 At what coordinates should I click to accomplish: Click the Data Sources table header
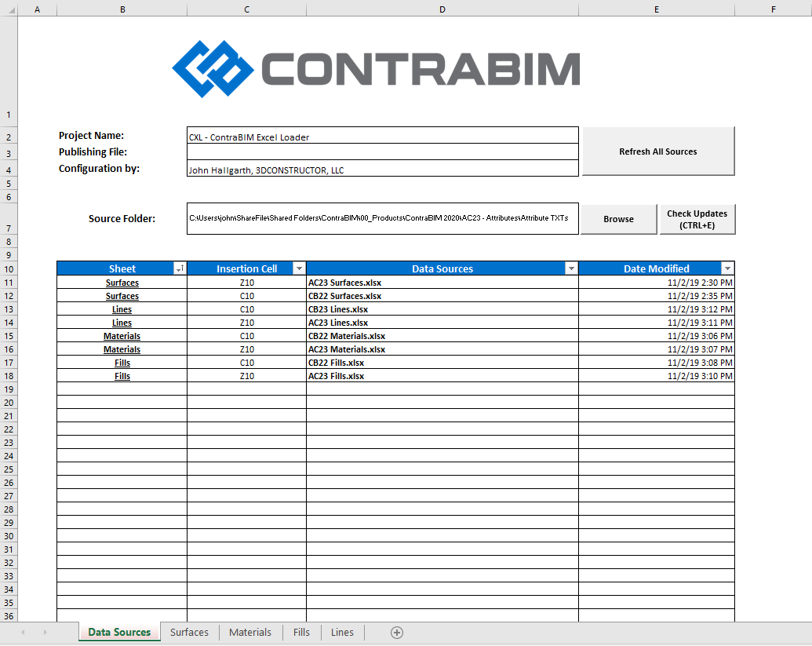point(442,268)
